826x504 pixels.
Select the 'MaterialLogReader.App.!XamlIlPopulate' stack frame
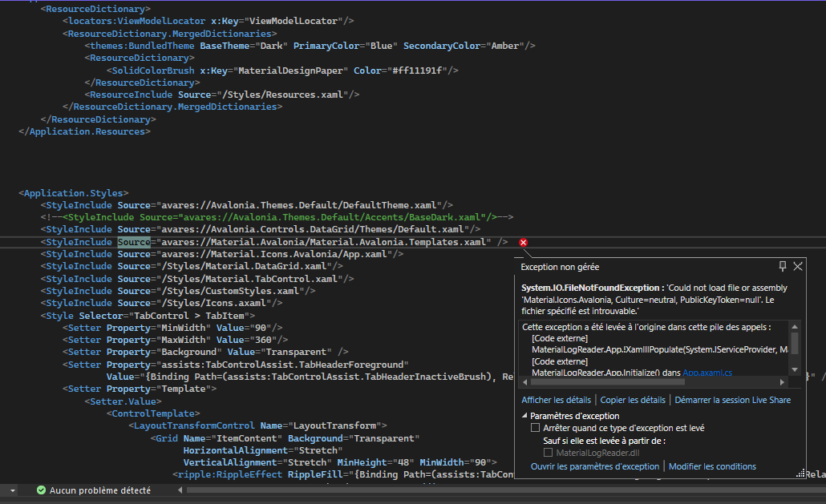click(660, 349)
